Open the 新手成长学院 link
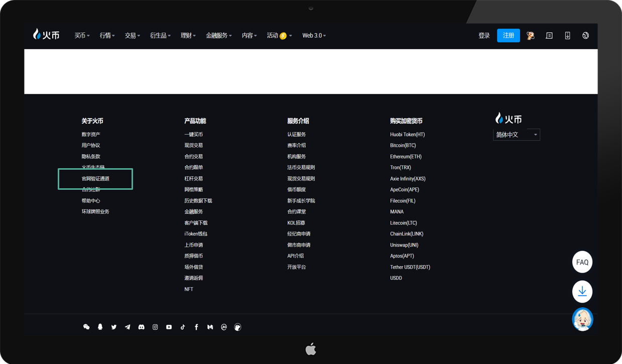 (x=301, y=201)
